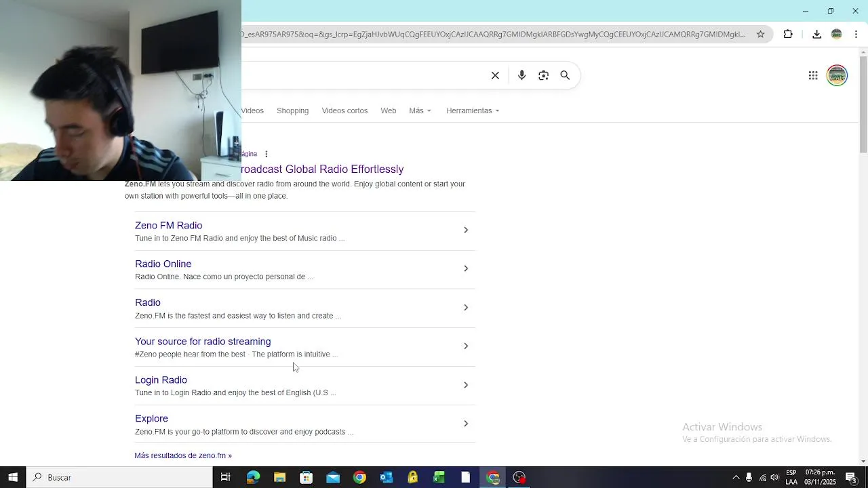Switch to the Shopping tab

click(292, 110)
